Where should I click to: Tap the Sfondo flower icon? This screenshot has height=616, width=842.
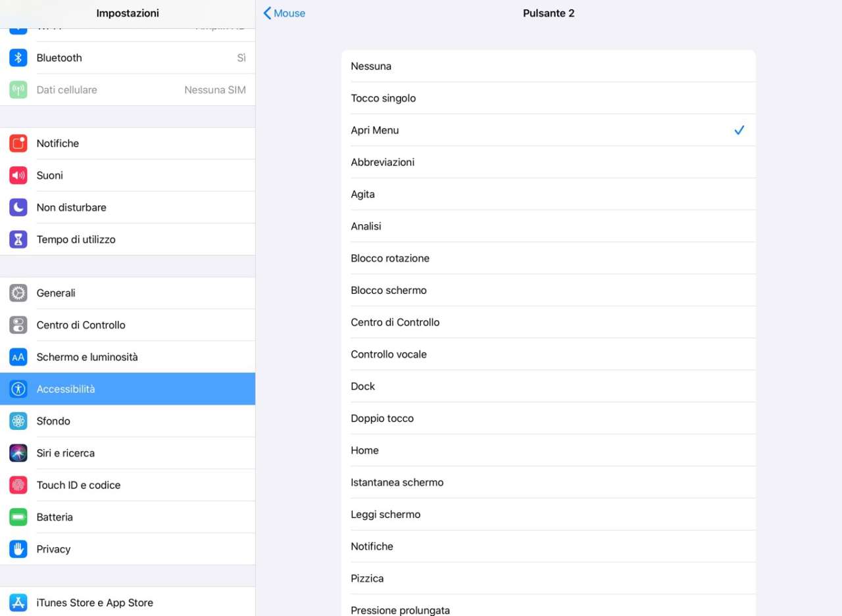(18, 421)
